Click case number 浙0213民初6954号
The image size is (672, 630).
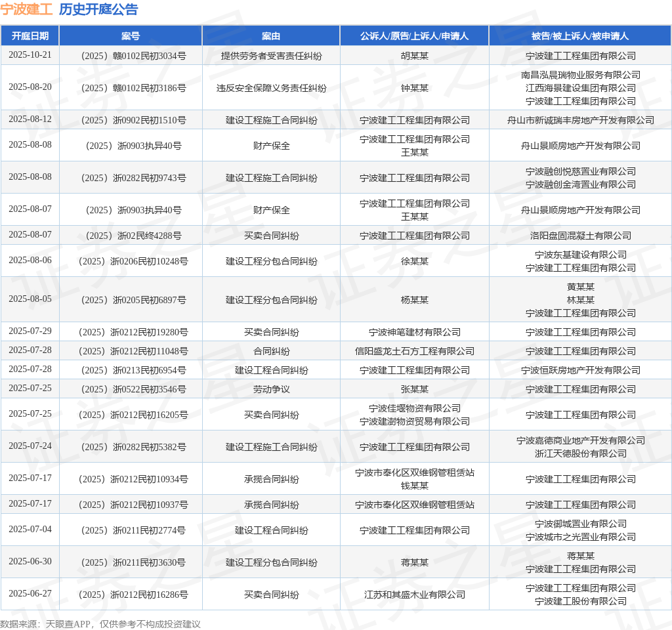134,370
